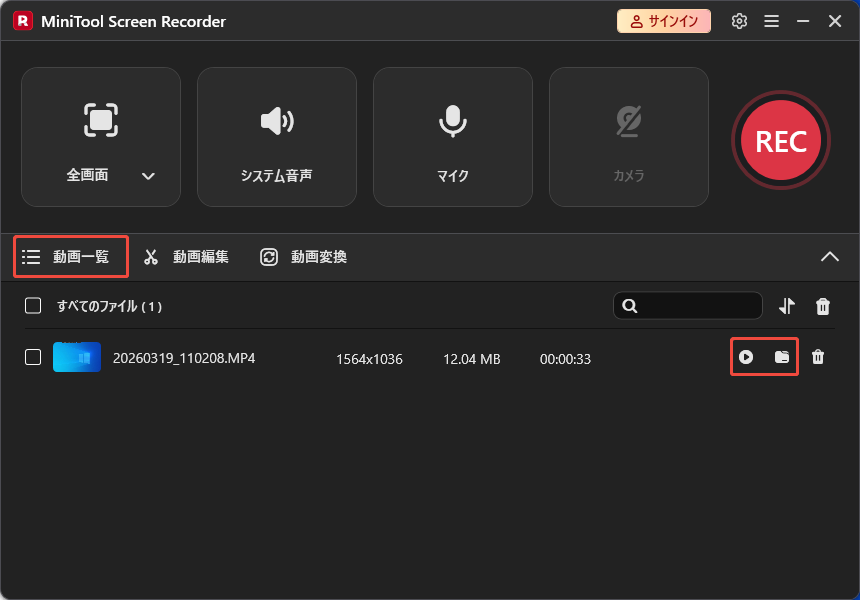Open the hamburger menu
The height and width of the screenshot is (600, 860).
(x=771, y=20)
